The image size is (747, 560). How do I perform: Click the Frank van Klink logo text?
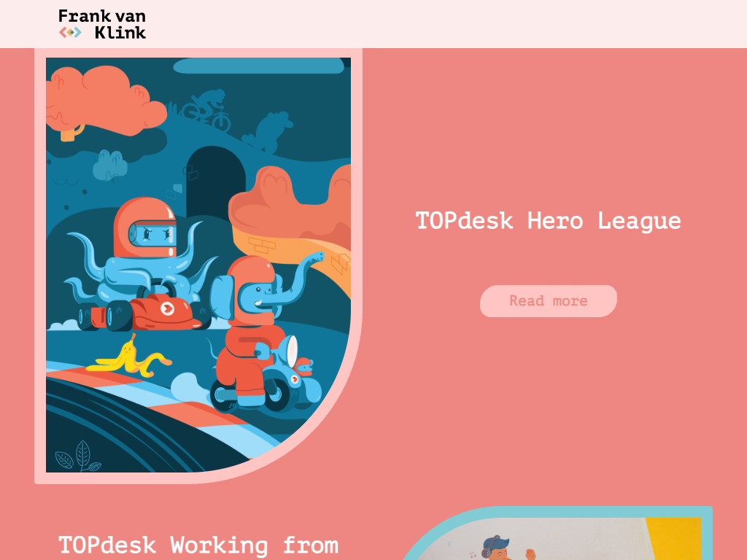(x=102, y=24)
